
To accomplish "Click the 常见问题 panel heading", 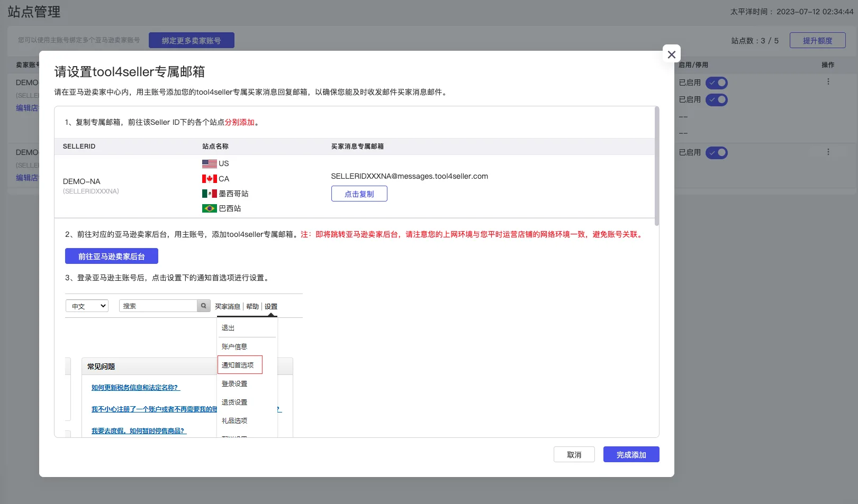I will click(101, 366).
